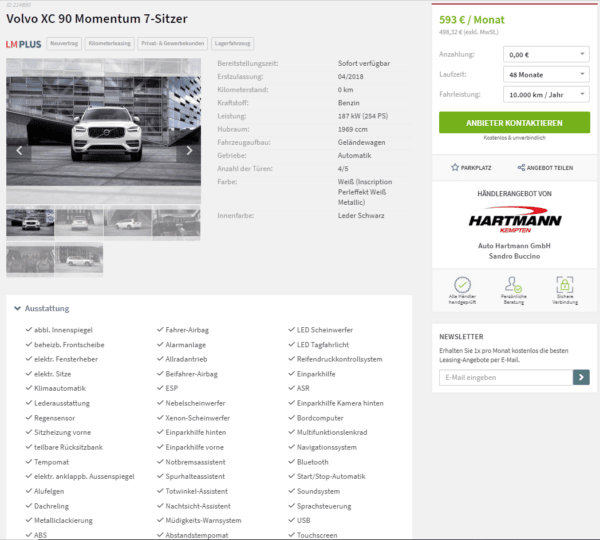Click the 'Sandro Buccino' contact name
This screenshot has width=600, height=540.
click(514, 256)
